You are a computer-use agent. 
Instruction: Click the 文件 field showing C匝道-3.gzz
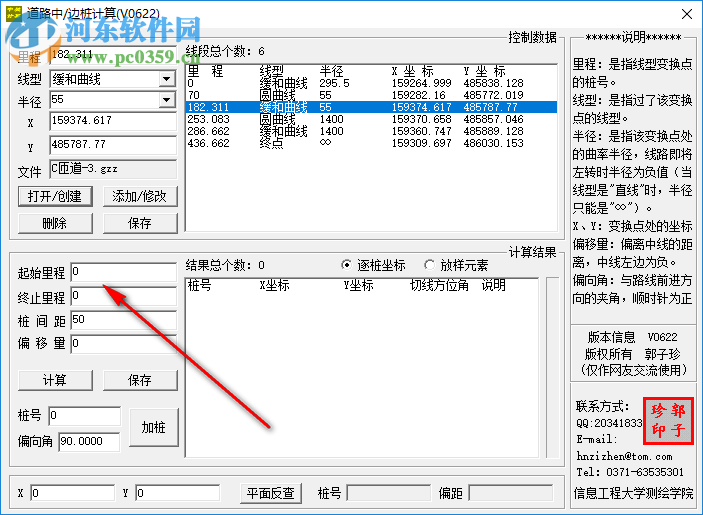click(x=113, y=169)
